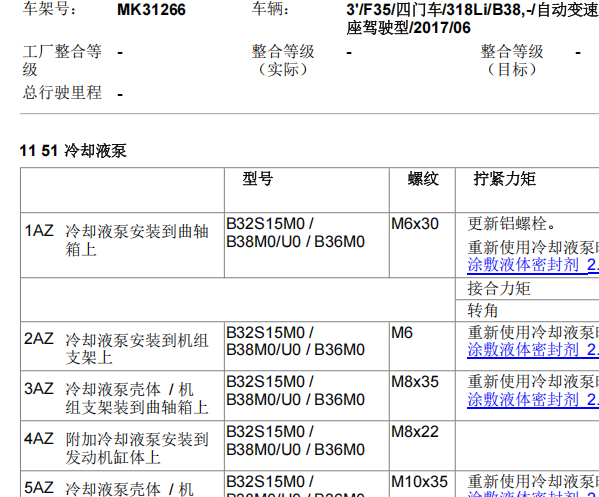The image size is (599, 497).
Task: Click the 型号 column header
Action: [x=257, y=179]
